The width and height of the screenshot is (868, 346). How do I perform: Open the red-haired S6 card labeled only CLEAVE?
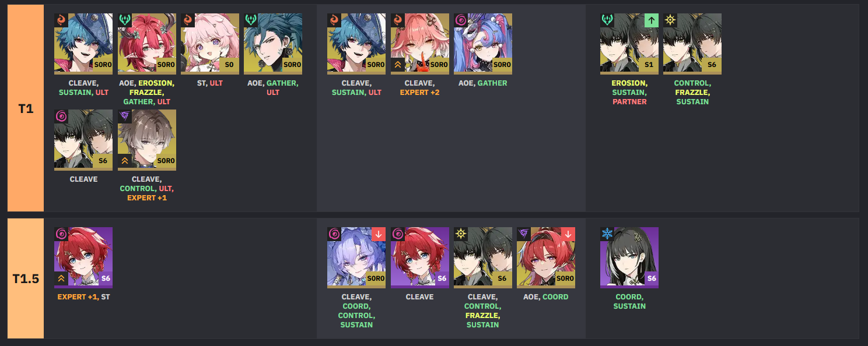click(420, 257)
